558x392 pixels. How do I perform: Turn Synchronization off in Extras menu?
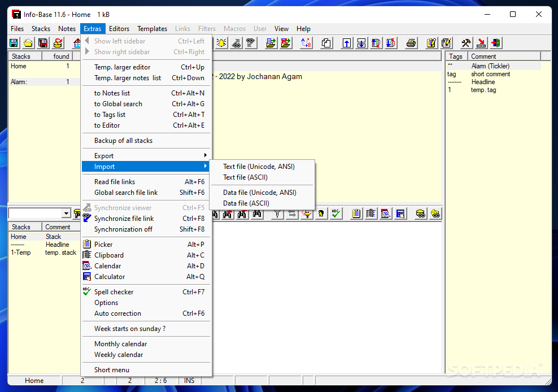(x=146, y=229)
